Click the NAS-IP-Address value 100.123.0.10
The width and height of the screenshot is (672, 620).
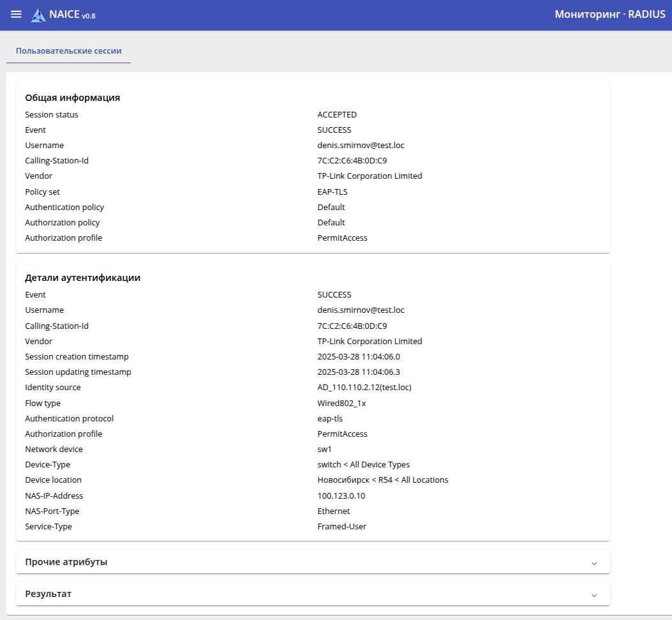(x=341, y=495)
